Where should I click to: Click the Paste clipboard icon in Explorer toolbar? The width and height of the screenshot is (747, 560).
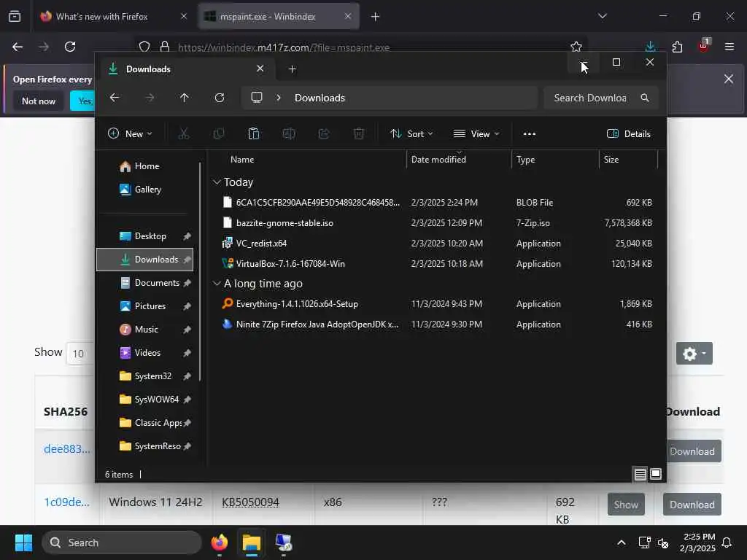[x=253, y=134]
